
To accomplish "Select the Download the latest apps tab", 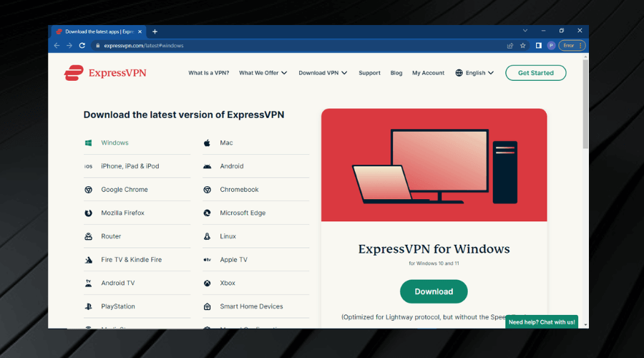I will [99, 32].
